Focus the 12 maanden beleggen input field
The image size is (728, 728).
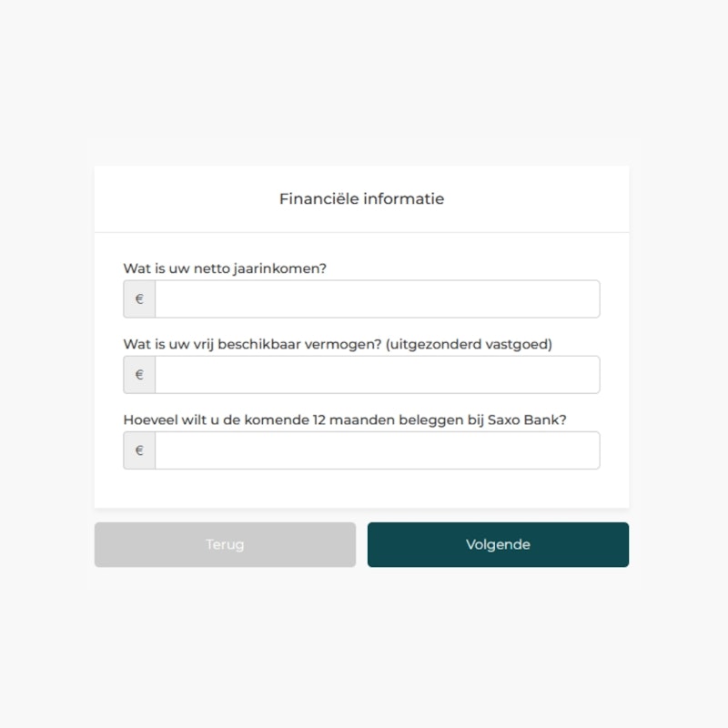tap(378, 450)
